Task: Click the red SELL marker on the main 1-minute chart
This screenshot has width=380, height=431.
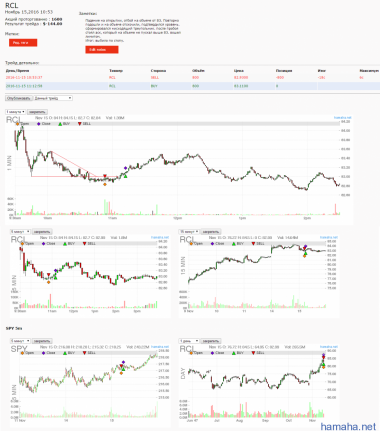Action: 105,176
